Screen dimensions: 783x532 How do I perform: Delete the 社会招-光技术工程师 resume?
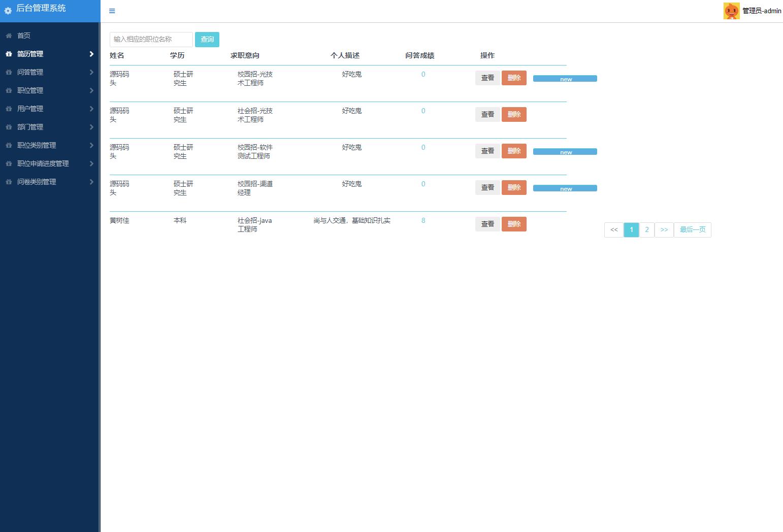click(514, 114)
